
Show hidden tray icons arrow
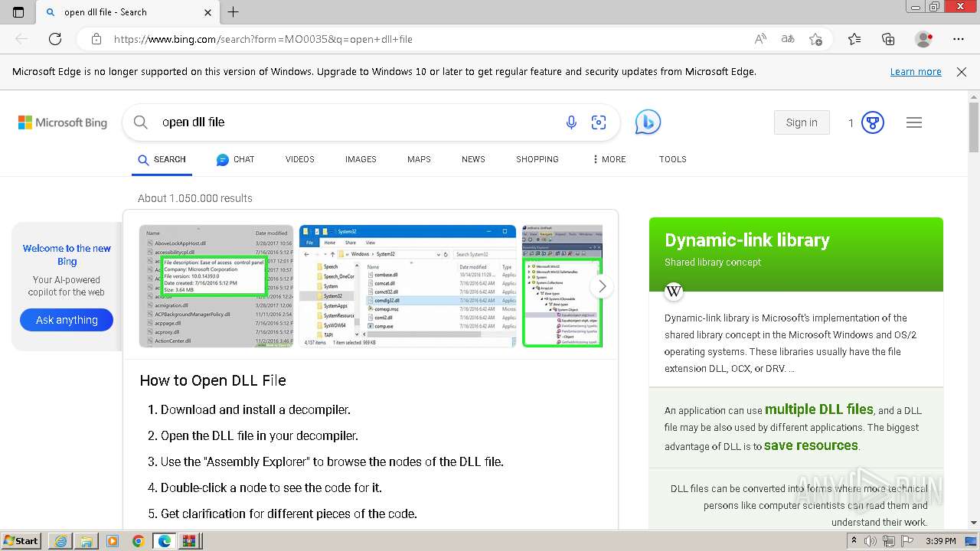854,541
